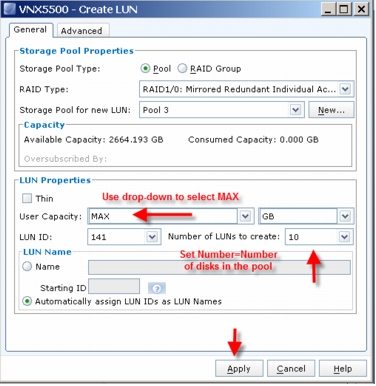
Task: Click the LUN Name text input field
Action: (x=219, y=267)
